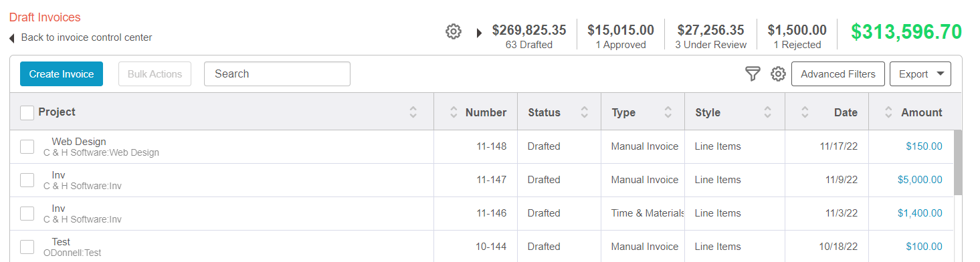Screen dimensions: 980x262
Task: Sort by the Status column arrows
Action: (585, 112)
